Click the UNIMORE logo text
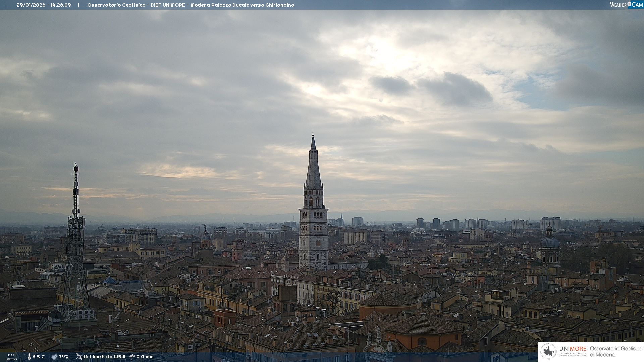The height and width of the screenshot is (362, 644). click(573, 349)
